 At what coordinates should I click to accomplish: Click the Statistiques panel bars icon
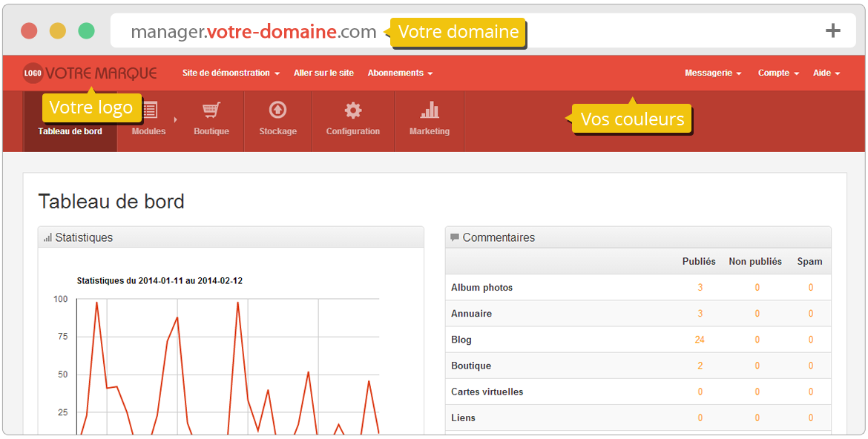[47, 238]
